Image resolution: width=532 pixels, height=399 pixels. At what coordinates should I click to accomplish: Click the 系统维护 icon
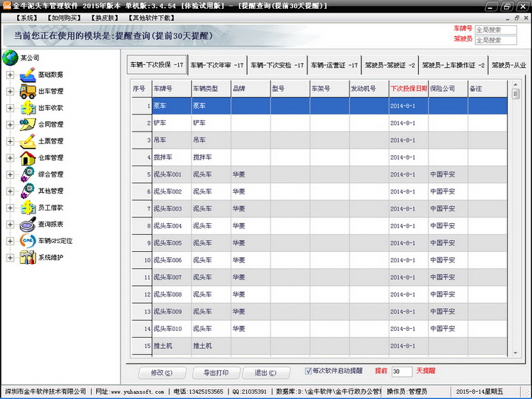pyautogui.click(x=28, y=258)
